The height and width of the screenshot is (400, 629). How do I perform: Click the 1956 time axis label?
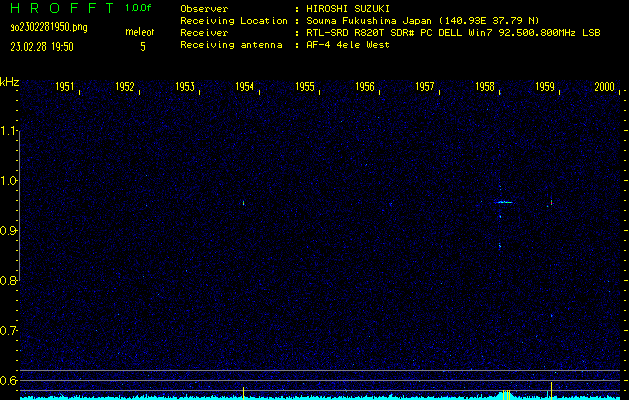tap(365, 87)
